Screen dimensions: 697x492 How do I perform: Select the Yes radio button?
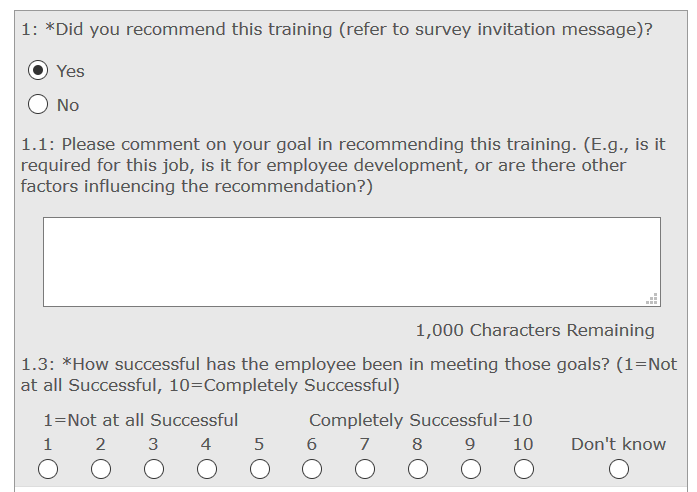[39, 71]
